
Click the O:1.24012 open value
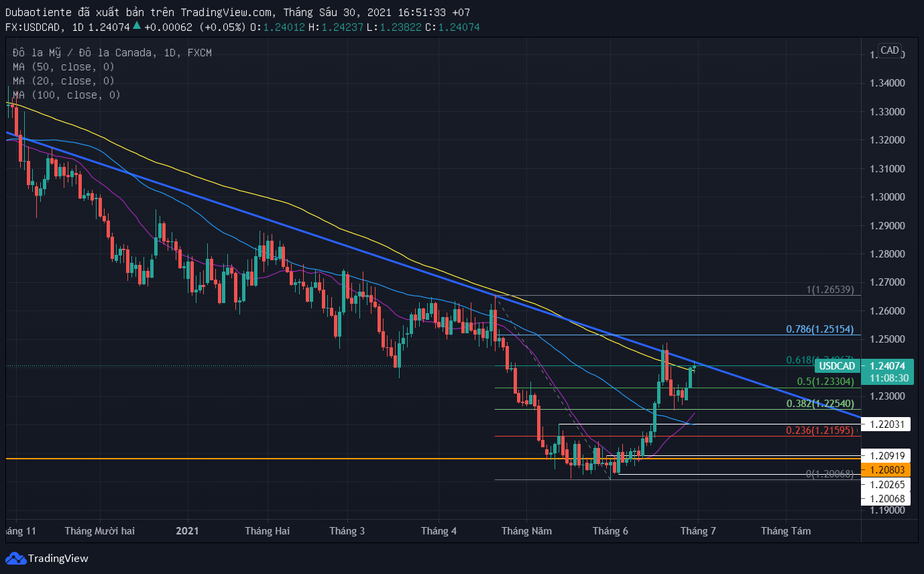tap(278, 27)
